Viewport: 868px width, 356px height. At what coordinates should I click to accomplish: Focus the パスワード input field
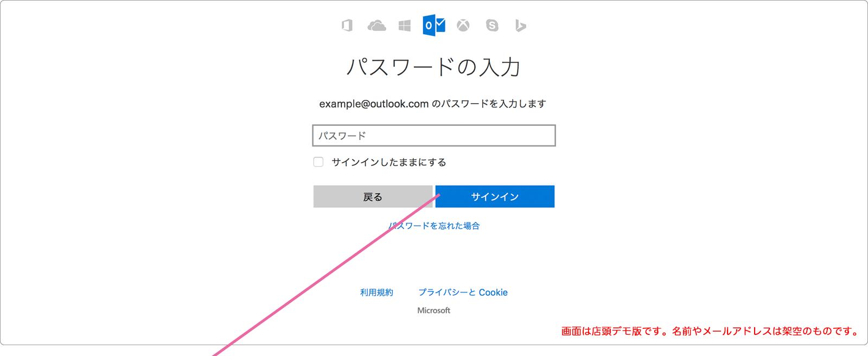pyautogui.click(x=434, y=136)
